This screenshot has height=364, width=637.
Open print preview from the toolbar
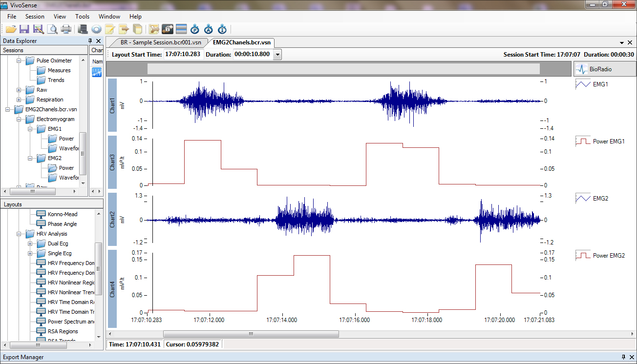(53, 29)
